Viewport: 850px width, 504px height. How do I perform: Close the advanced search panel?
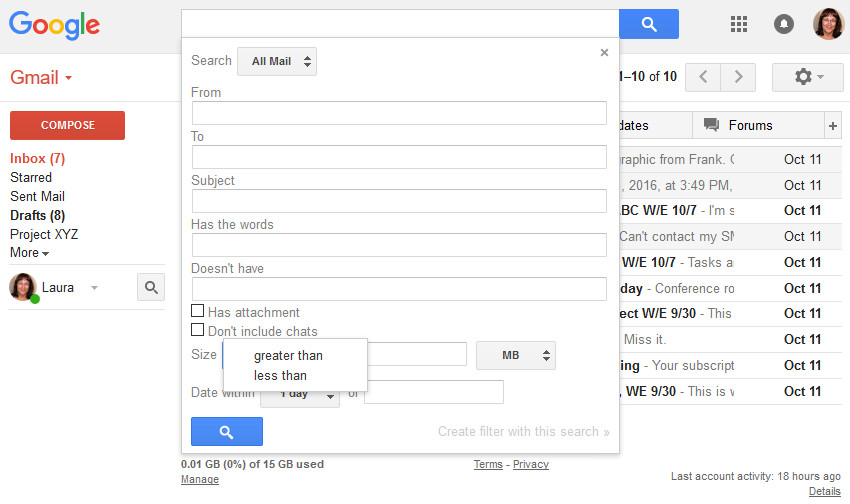[604, 53]
